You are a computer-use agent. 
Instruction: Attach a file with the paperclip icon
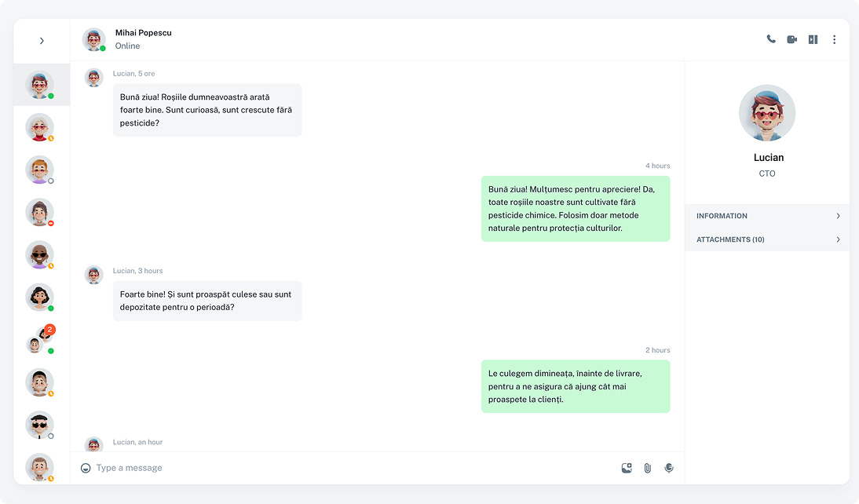click(x=647, y=467)
